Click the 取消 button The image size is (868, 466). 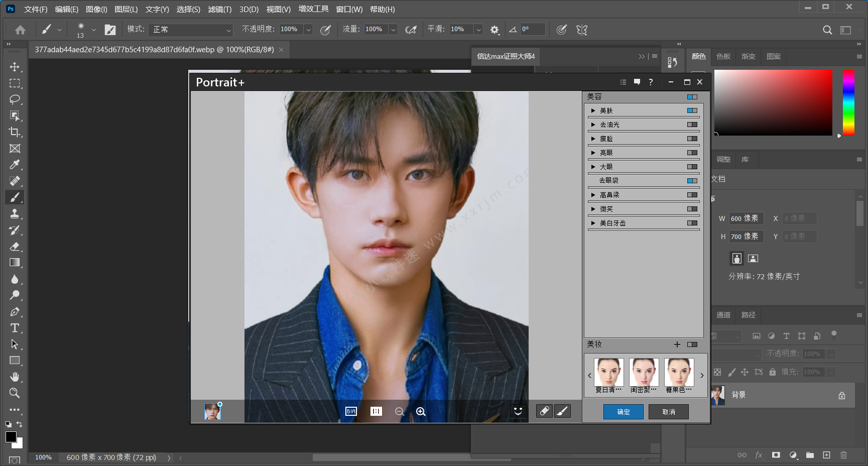[668, 412]
